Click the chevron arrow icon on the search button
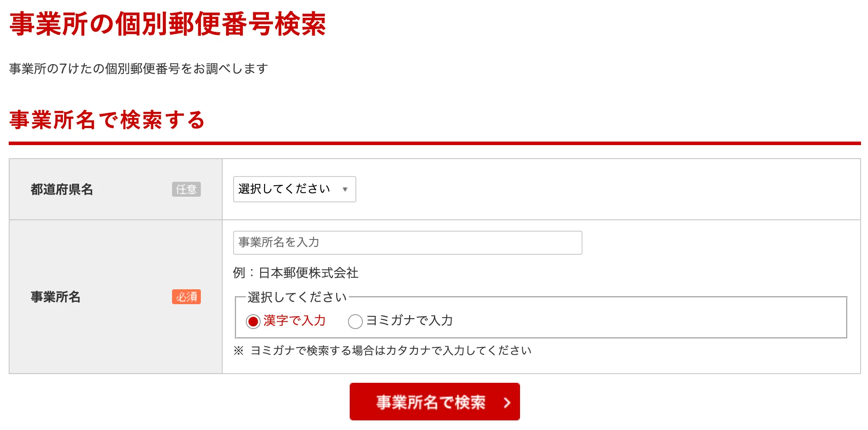The image size is (868, 430). (x=507, y=402)
